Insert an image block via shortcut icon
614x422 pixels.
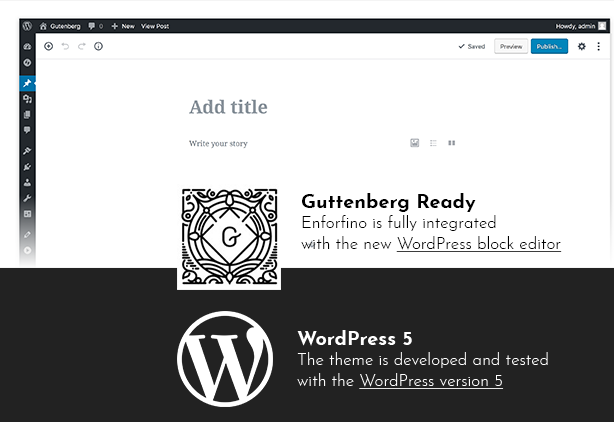tap(414, 143)
